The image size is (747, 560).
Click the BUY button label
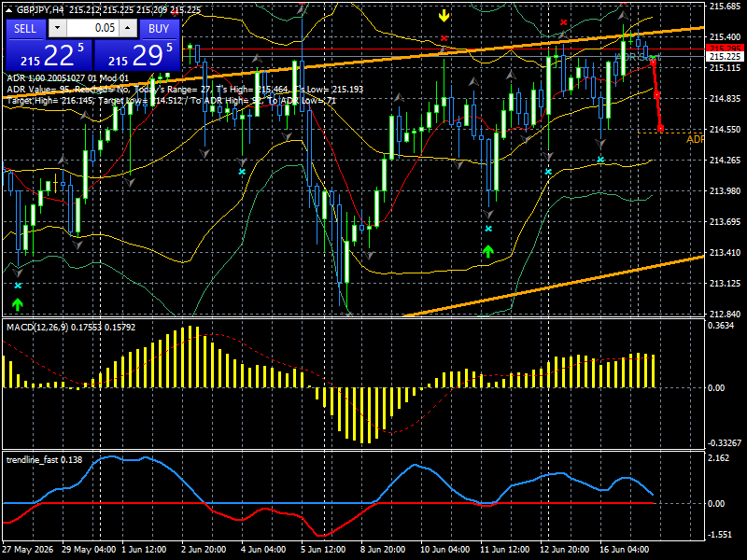pos(159,29)
